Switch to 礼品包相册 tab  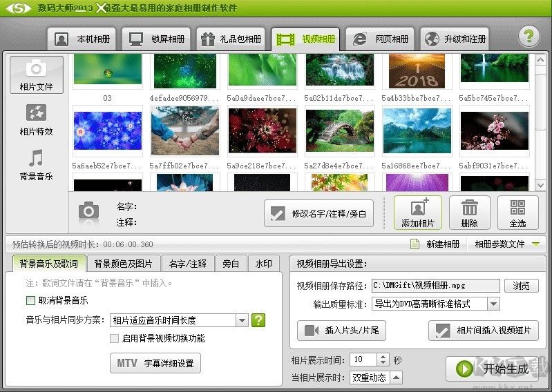pos(231,39)
